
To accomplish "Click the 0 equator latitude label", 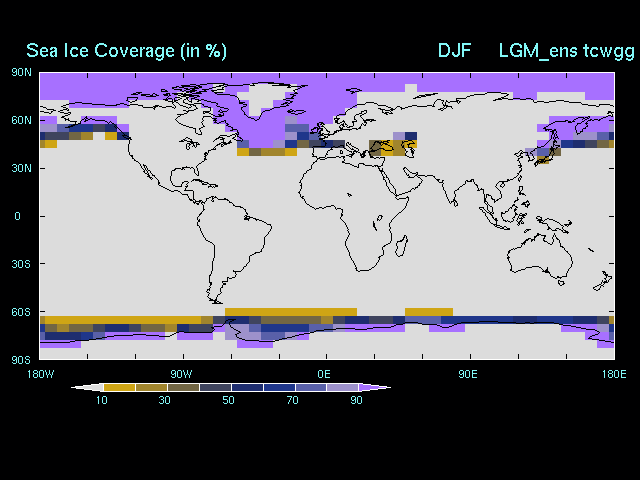I will [x=17, y=216].
